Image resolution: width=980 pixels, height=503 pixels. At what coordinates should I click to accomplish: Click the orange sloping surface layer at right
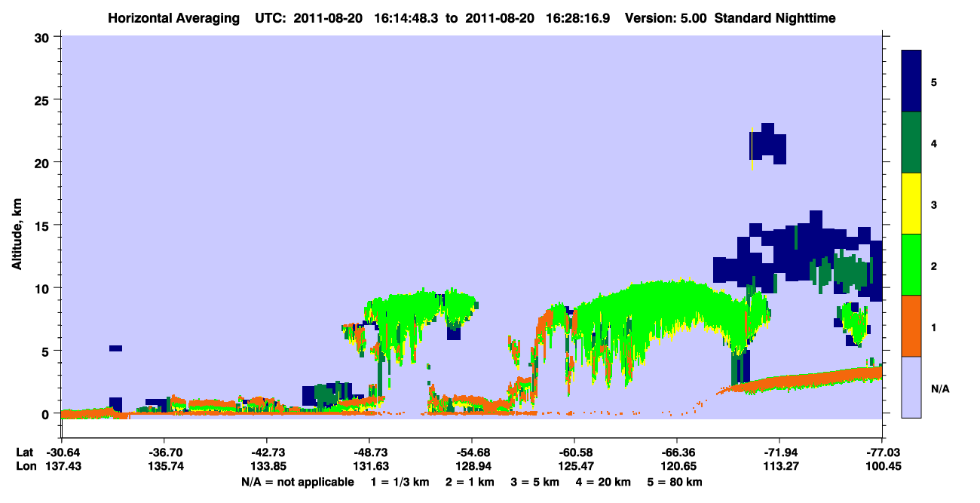tap(807, 379)
